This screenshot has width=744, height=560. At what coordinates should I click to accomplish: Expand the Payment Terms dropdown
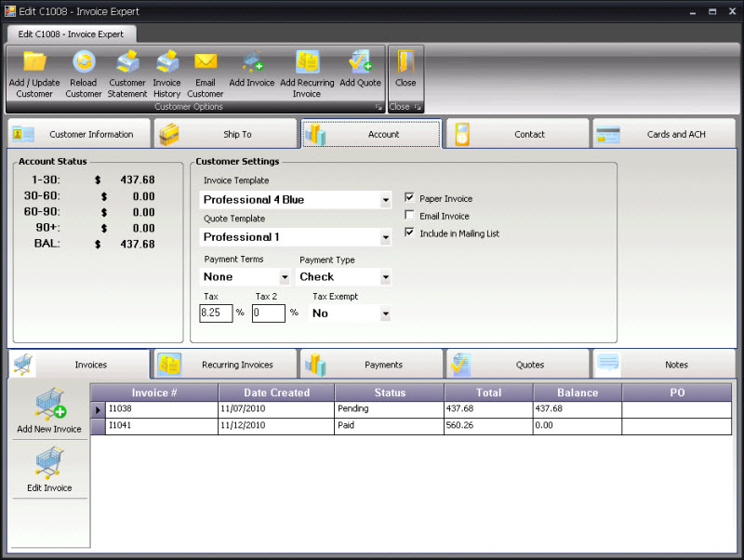[x=285, y=277]
